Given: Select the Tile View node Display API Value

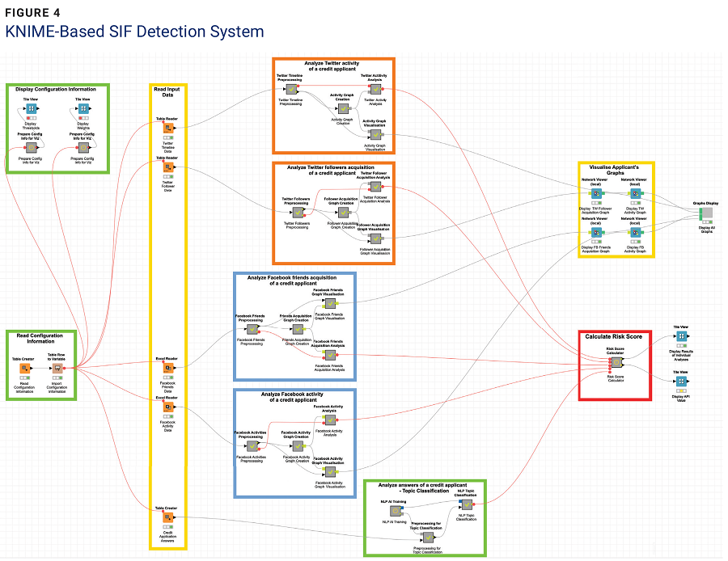Looking at the screenshot, I should point(681,382).
